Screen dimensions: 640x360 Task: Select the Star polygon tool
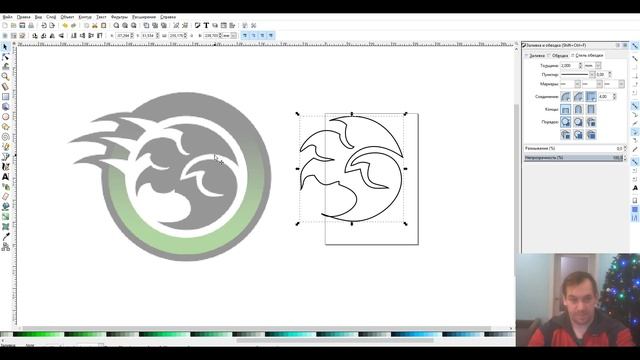point(5,127)
